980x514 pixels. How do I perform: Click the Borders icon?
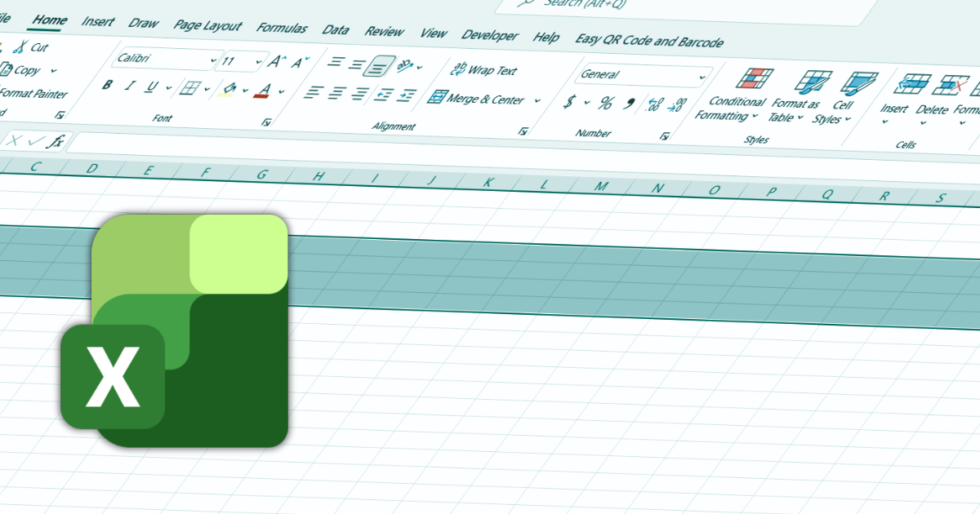pyautogui.click(x=189, y=88)
